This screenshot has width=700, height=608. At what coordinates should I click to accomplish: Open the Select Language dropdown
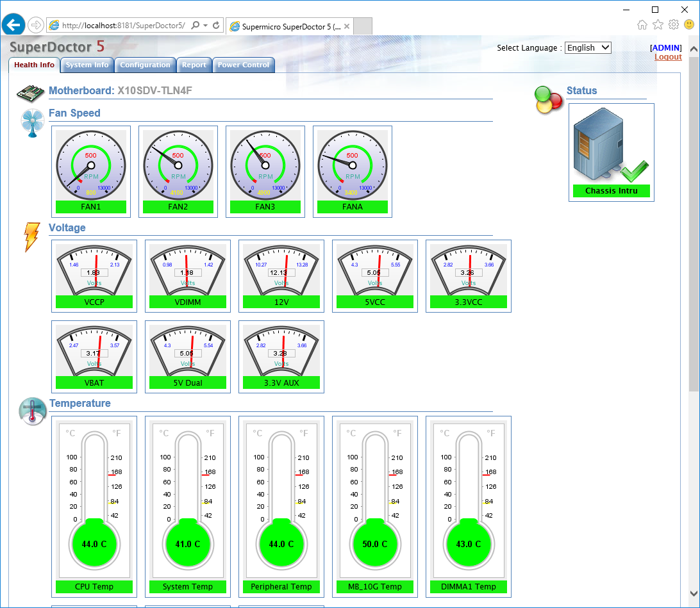[x=587, y=47]
